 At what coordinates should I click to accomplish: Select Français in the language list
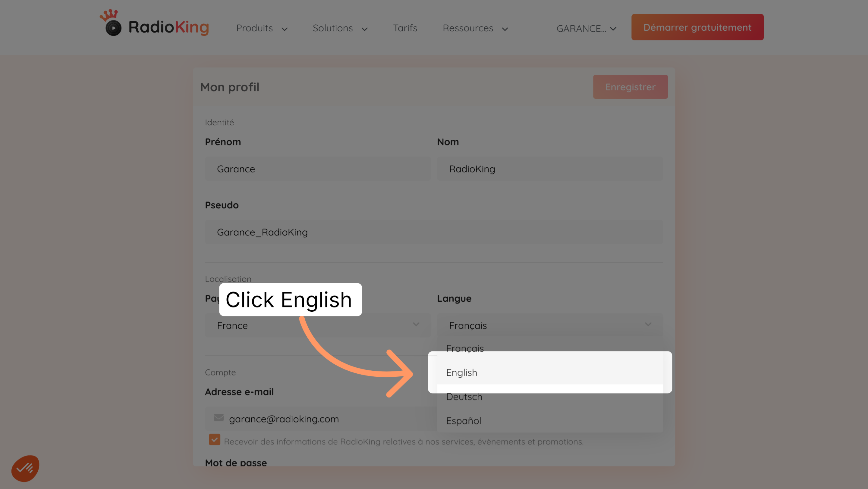[x=550, y=348]
